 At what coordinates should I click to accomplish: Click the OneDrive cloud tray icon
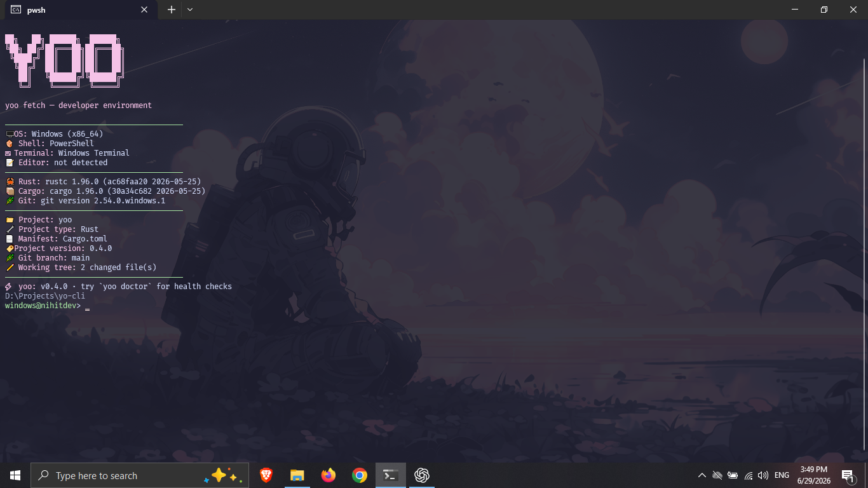(x=717, y=475)
